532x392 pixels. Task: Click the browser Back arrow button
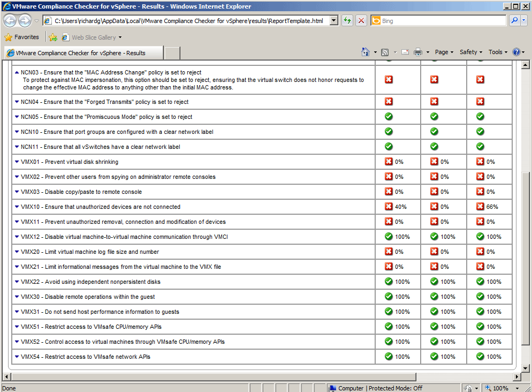click(x=10, y=21)
